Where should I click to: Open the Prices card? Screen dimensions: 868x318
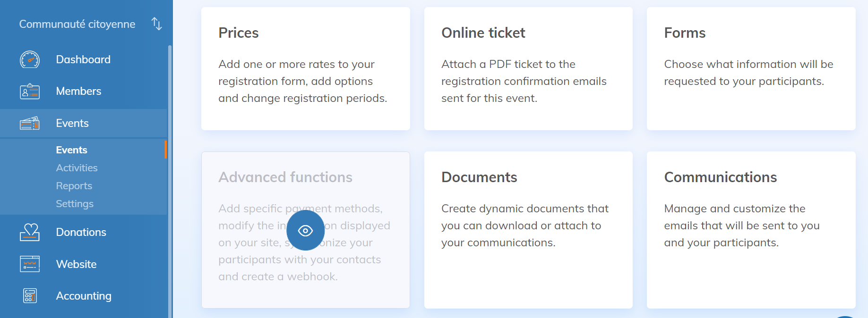pos(305,68)
